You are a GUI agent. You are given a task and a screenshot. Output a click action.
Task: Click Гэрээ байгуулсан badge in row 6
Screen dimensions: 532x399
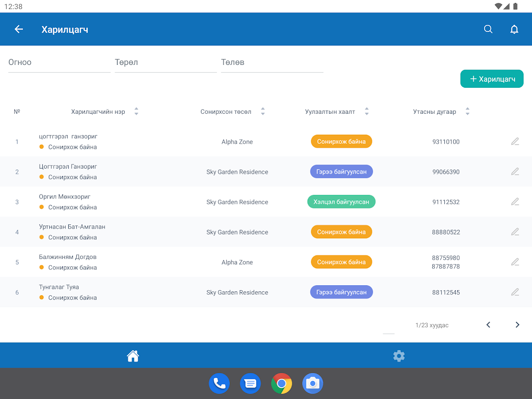[342, 292]
